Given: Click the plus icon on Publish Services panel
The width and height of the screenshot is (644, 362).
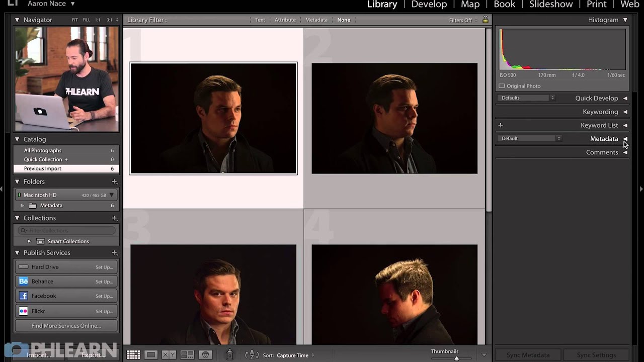Looking at the screenshot, I should point(114,253).
